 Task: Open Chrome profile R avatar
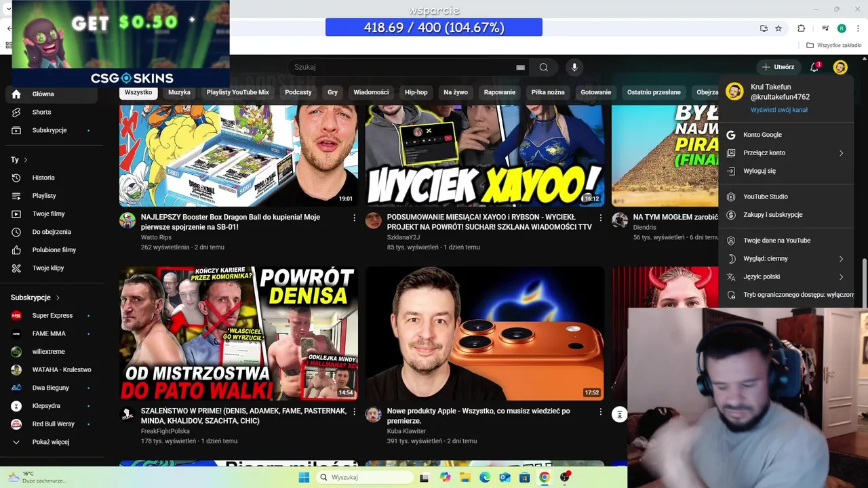point(842,28)
